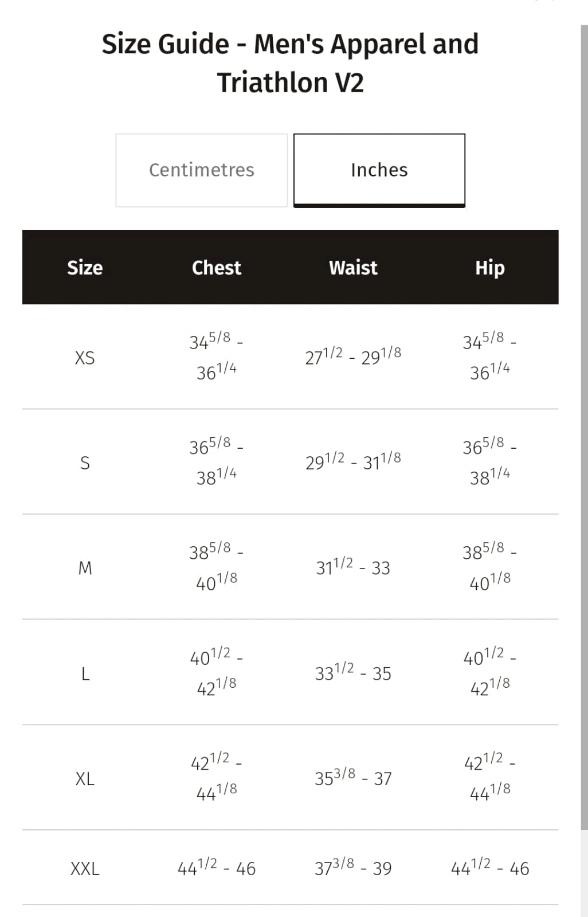This screenshot has width=588, height=917.
Task: Click the Chest column header
Action: 216,268
